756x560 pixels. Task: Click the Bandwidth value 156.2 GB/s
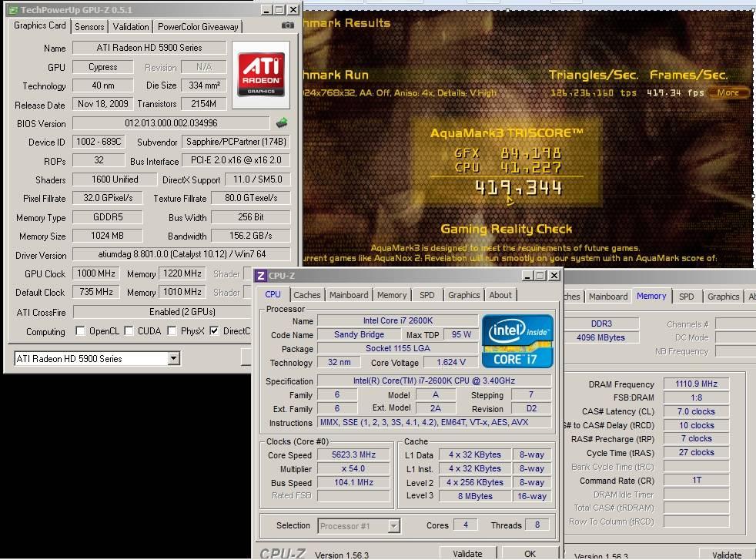click(251, 236)
